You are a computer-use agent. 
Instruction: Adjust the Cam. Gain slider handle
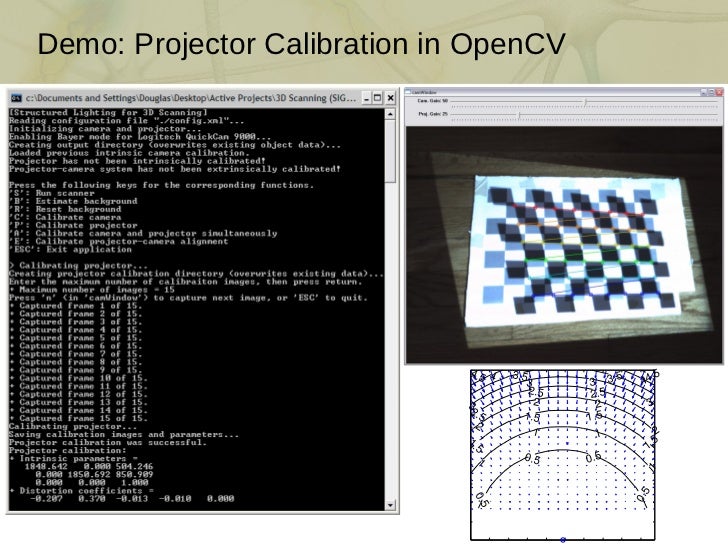point(585,102)
